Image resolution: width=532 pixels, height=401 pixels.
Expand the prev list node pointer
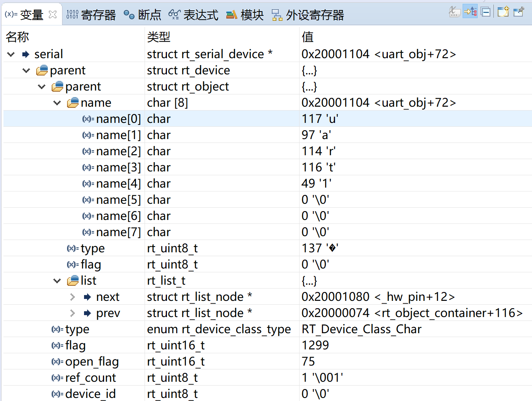point(72,313)
